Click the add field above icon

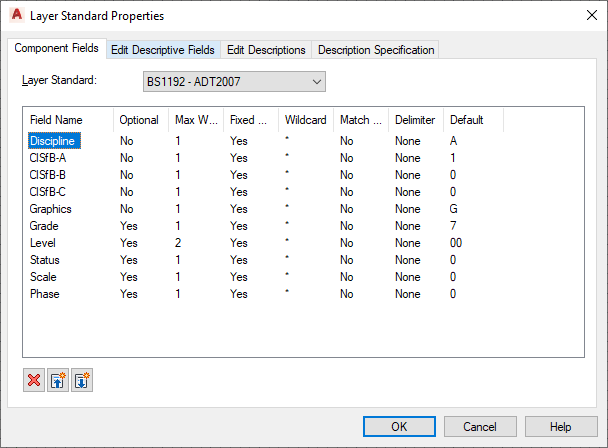(x=58, y=380)
